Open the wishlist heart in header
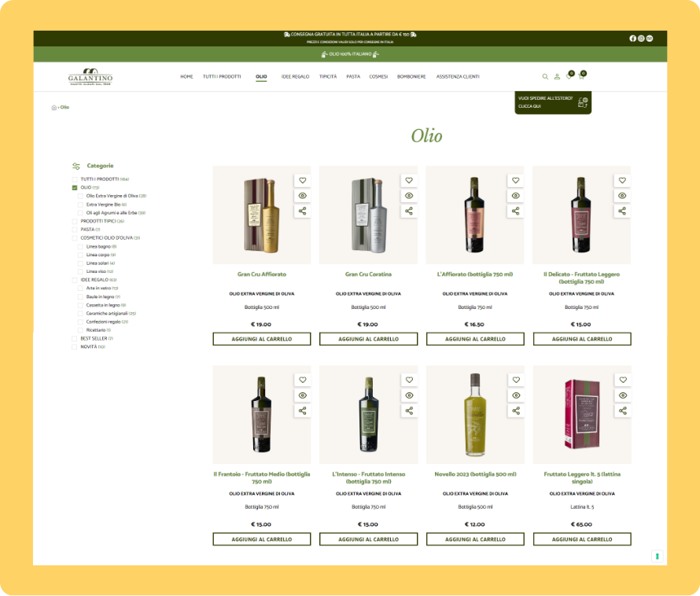 [569, 76]
